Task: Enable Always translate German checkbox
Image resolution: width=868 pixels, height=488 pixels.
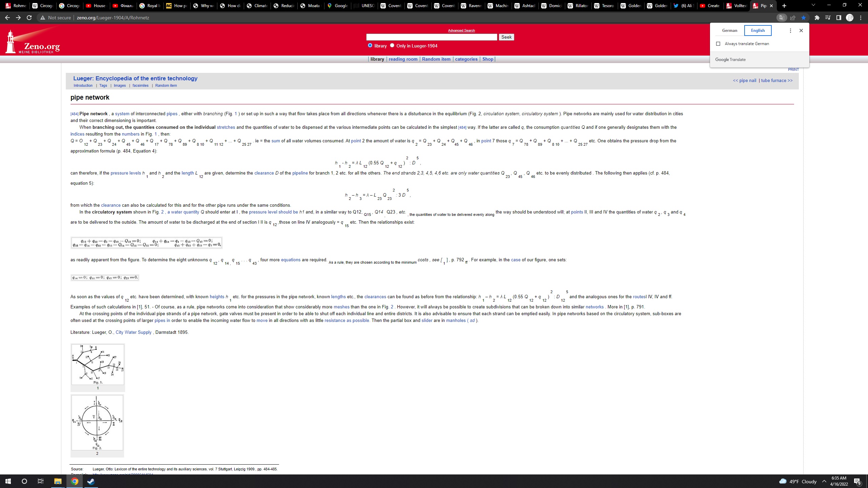Action: point(718,44)
